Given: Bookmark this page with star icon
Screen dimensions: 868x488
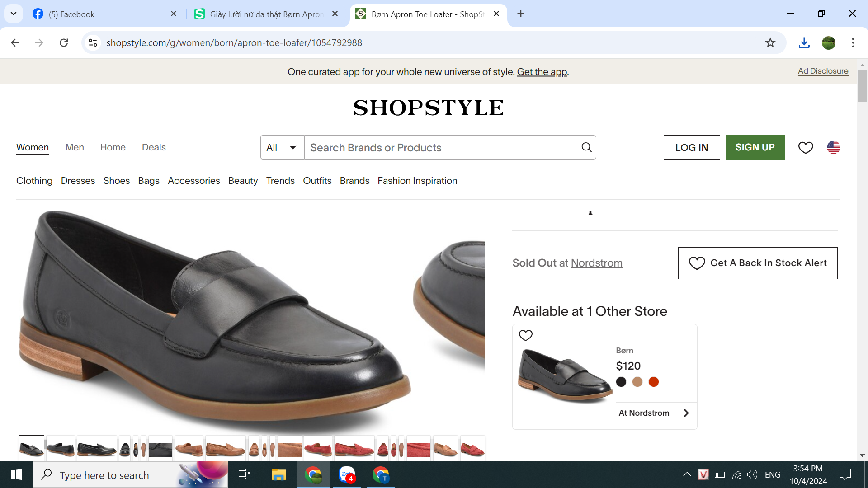Looking at the screenshot, I should point(770,42).
